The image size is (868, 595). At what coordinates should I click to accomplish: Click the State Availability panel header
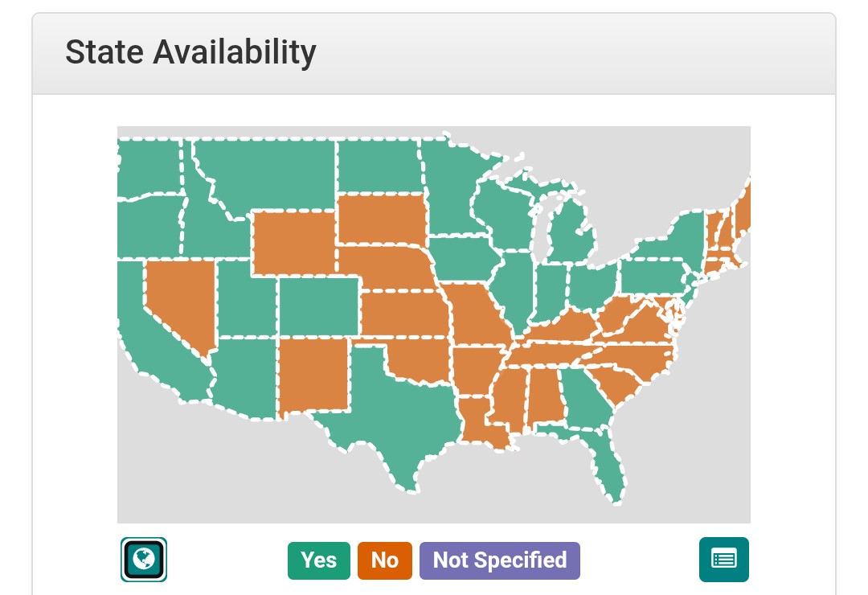click(x=190, y=53)
